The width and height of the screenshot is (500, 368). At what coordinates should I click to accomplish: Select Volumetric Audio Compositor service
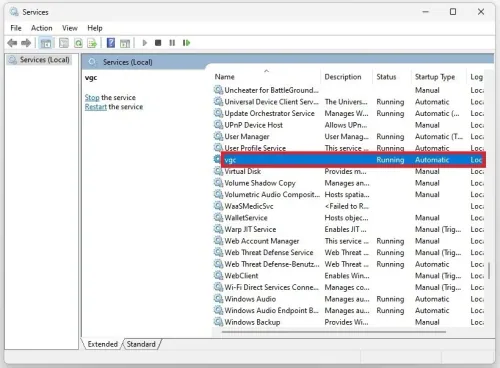click(x=349, y=194)
